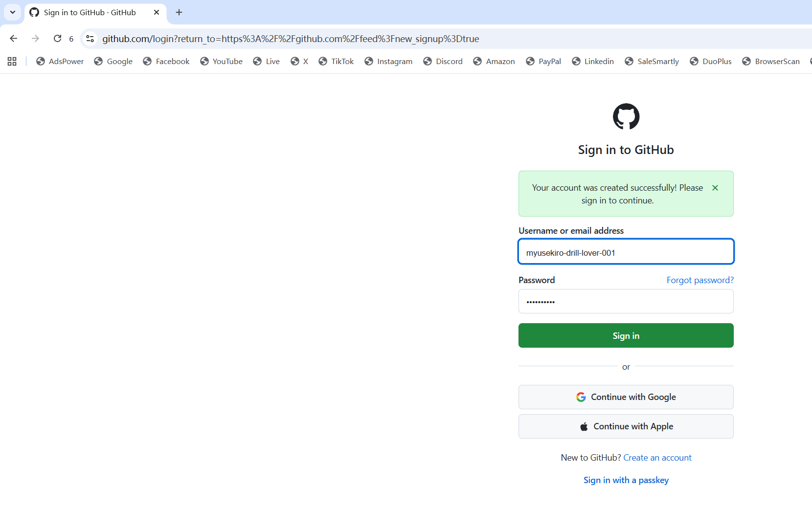Image resolution: width=812 pixels, height=510 pixels.
Task: Open a new tab with plus icon
Action: pyautogui.click(x=179, y=12)
